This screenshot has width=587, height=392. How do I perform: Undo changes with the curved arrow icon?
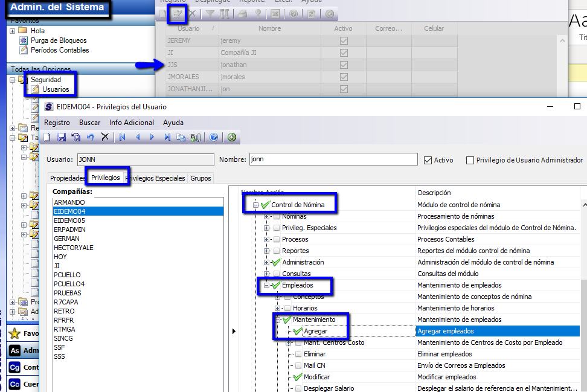90,137
